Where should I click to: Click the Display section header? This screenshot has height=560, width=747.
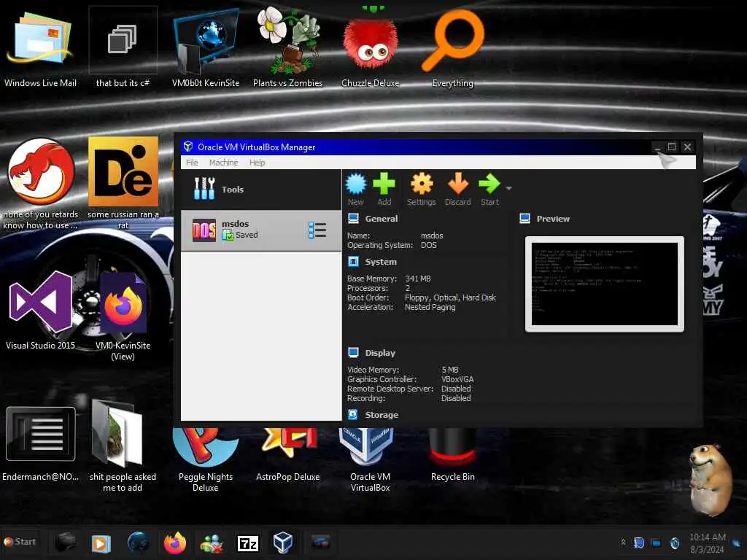380,353
